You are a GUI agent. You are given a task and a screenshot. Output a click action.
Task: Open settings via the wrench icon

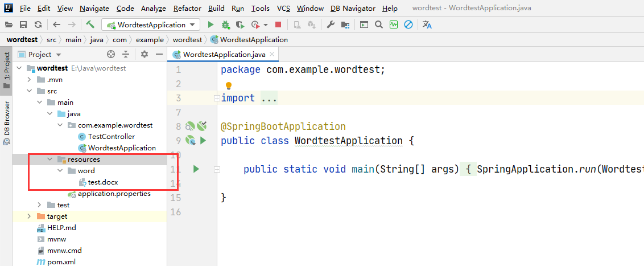331,24
